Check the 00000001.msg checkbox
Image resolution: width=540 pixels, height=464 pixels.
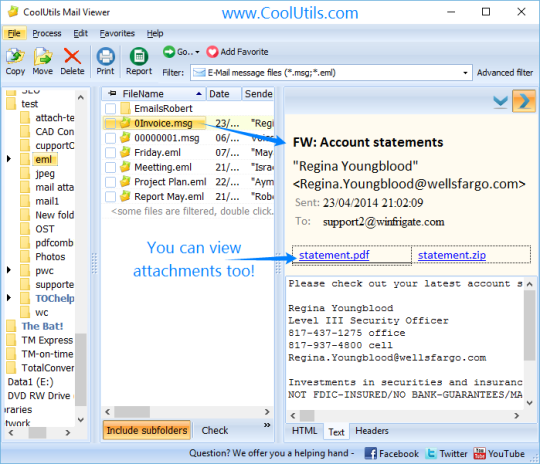click(x=110, y=138)
